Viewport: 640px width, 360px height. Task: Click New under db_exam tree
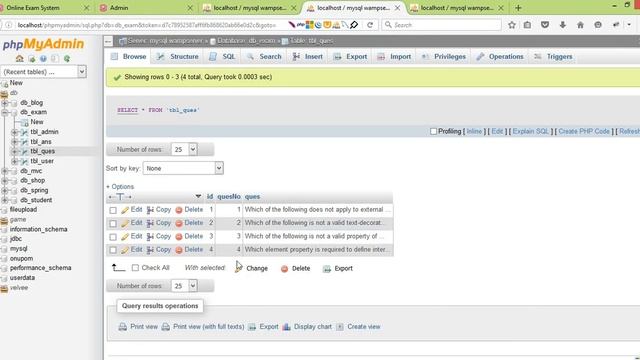[37, 122]
